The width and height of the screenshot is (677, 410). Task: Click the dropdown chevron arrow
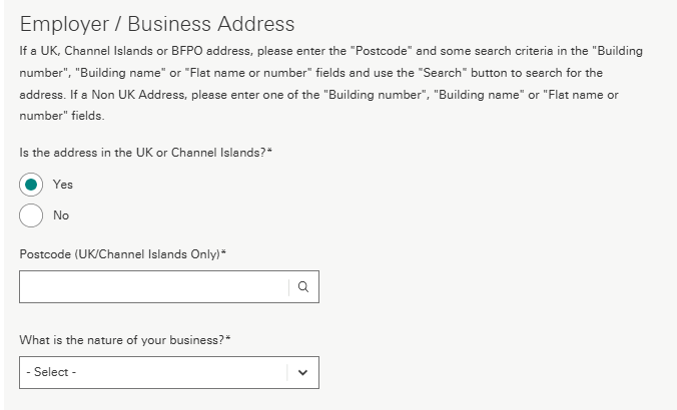[x=303, y=372]
